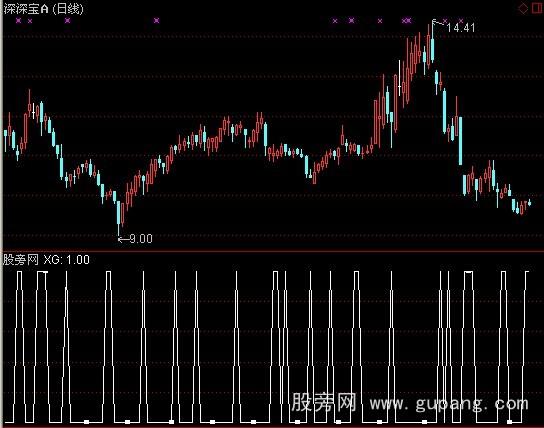Click the large cyan gap-down candle after the peak
The width and height of the screenshot is (544, 428).
461,141
